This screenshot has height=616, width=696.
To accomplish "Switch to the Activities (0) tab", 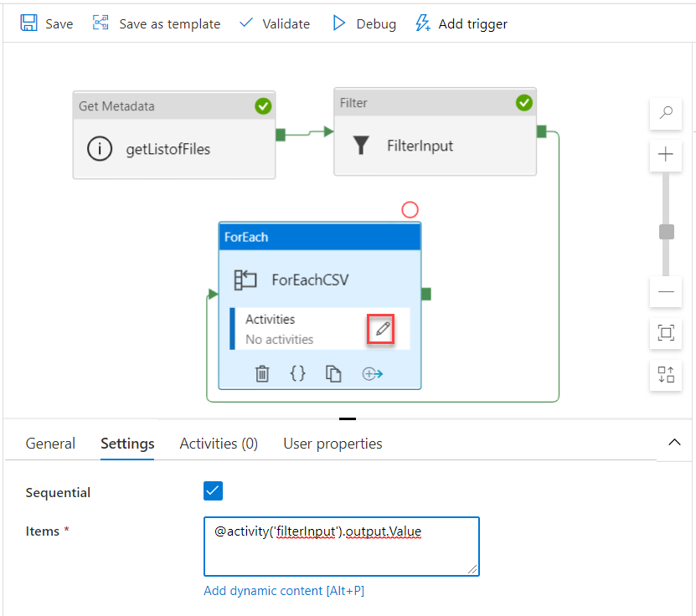I will coord(219,443).
